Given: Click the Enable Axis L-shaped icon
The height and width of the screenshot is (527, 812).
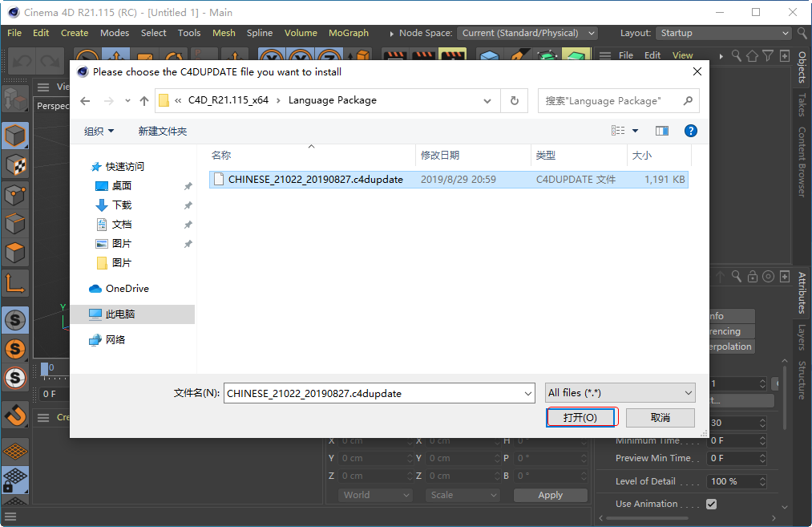Looking at the screenshot, I should click(15, 282).
